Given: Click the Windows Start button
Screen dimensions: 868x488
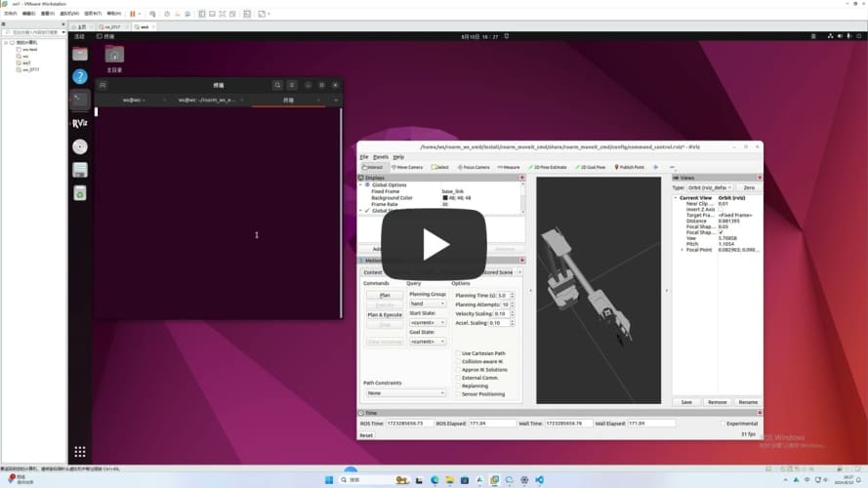Looking at the screenshot, I should point(329,479).
